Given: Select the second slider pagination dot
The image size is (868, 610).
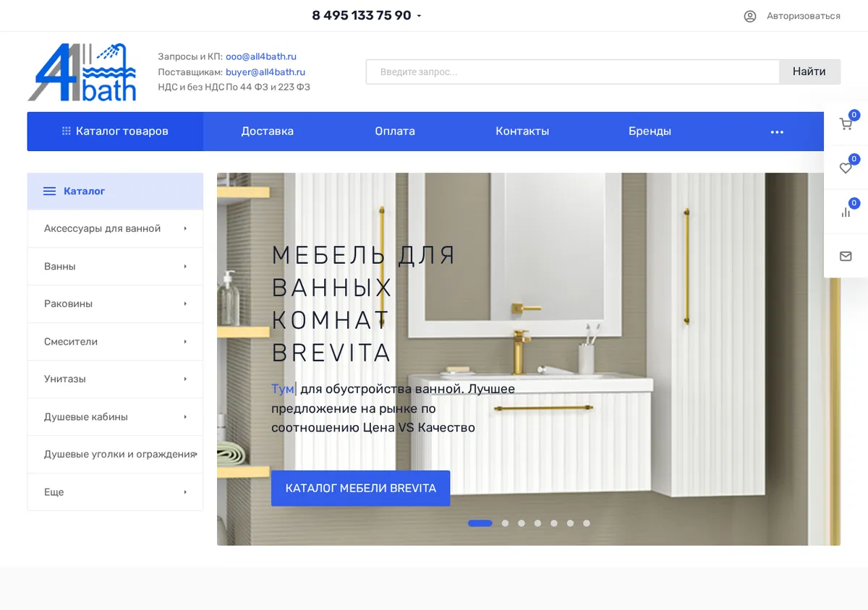Looking at the screenshot, I should [x=505, y=523].
